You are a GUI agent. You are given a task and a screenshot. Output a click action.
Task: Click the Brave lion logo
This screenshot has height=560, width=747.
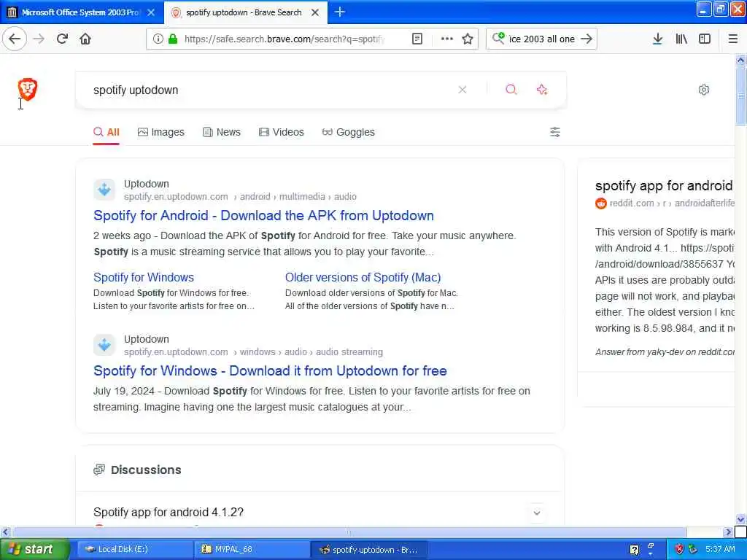pyautogui.click(x=28, y=89)
